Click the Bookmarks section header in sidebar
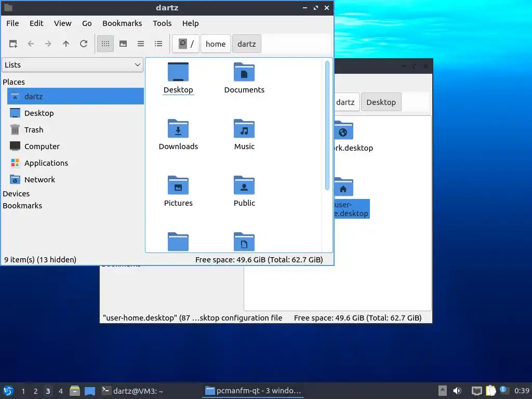This screenshot has width=532, height=399. [x=22, y=206]
